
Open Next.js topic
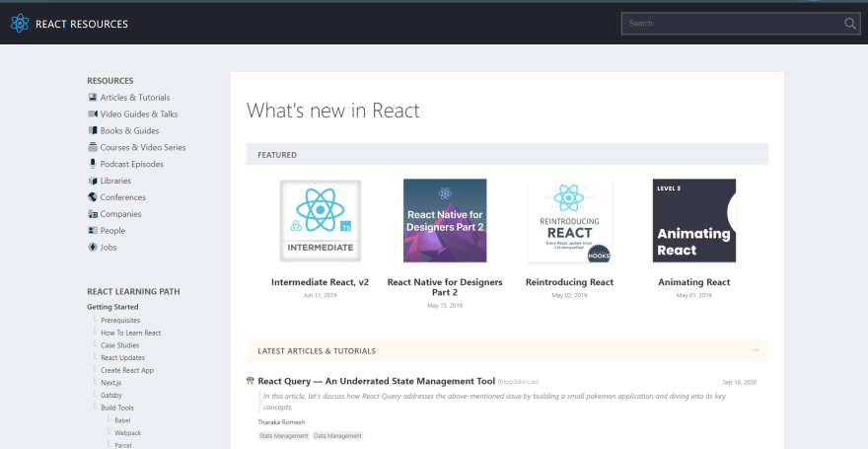pos(110,383)
